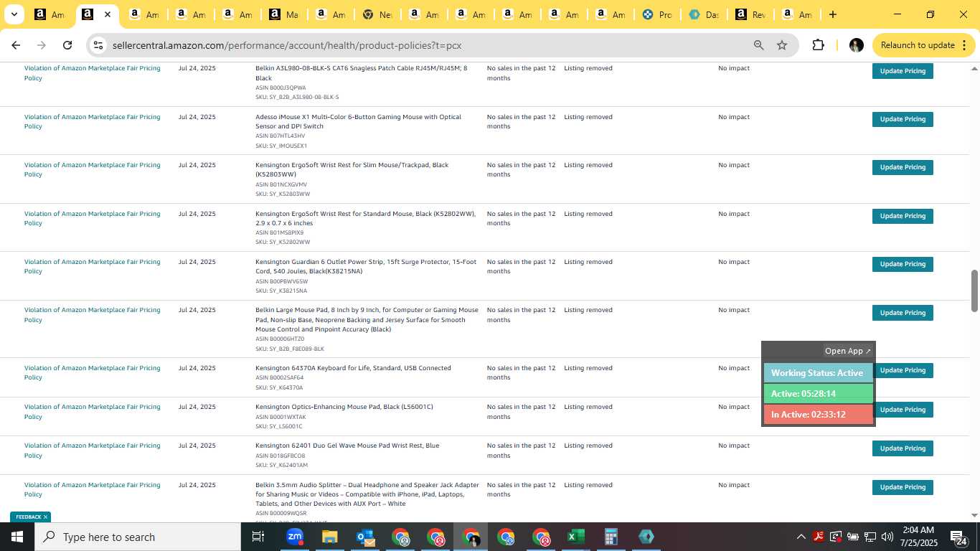This screenshot has height=551, width=980.
Task: Open a new browser tab
Action: pyautogui.click(x=832, y=14)
